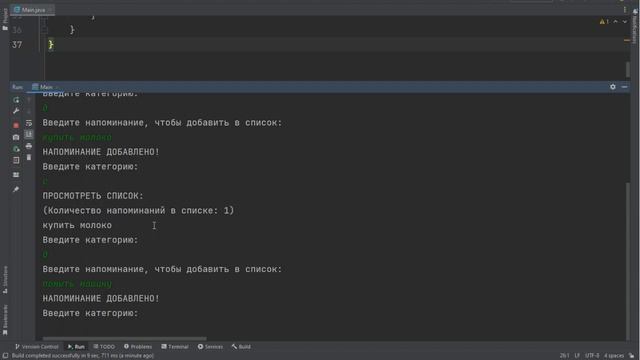640x360 pixels.
Task: Click the white 'купить молоко' output line
Action: (77, 225)
